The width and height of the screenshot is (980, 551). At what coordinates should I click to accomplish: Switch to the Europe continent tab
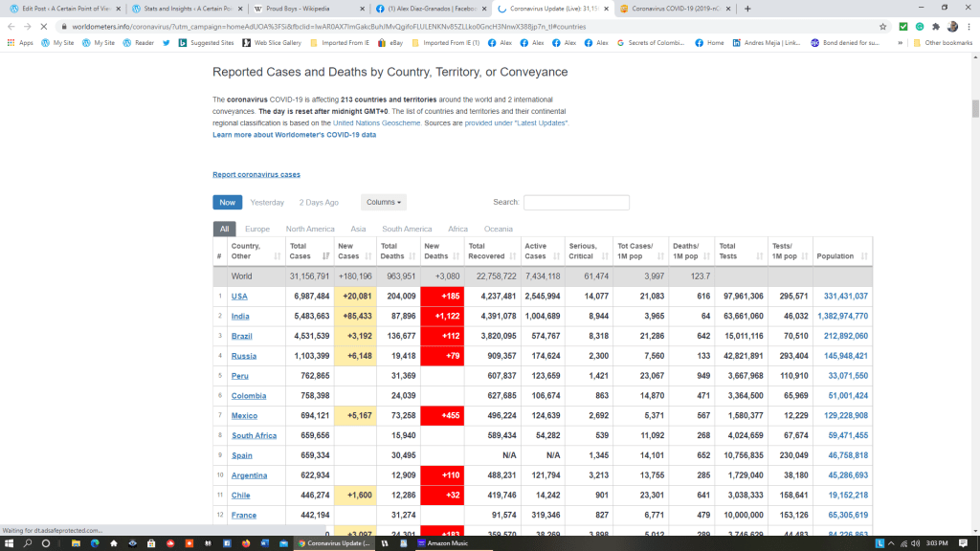coord(257,230)
